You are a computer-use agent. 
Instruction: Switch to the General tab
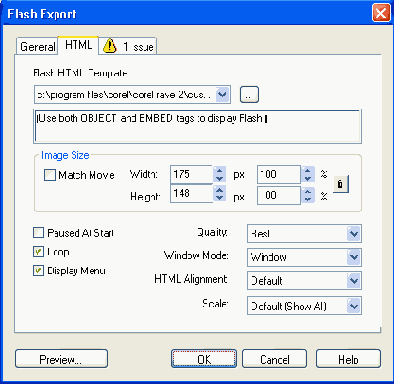click(37, 46)
